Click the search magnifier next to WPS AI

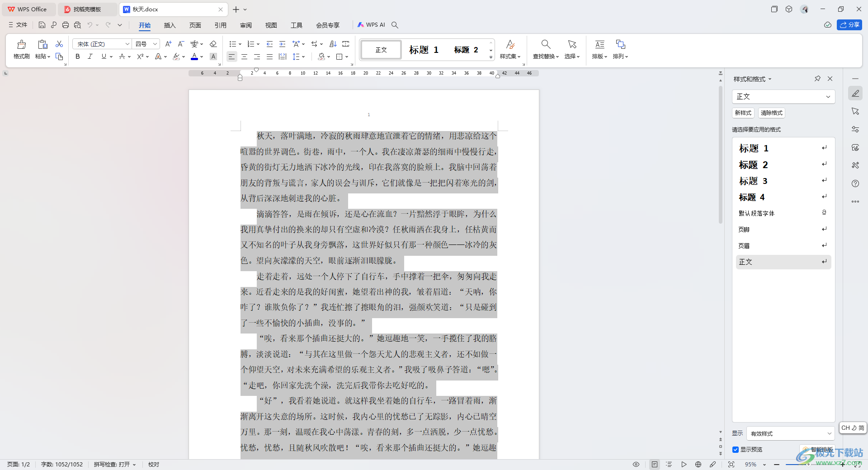click(395, 25)
